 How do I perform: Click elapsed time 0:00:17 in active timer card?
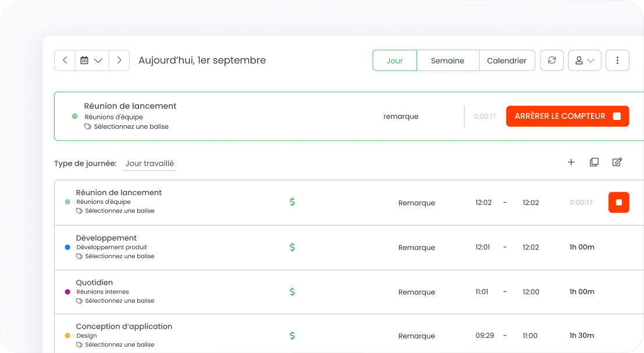[485, 117]
